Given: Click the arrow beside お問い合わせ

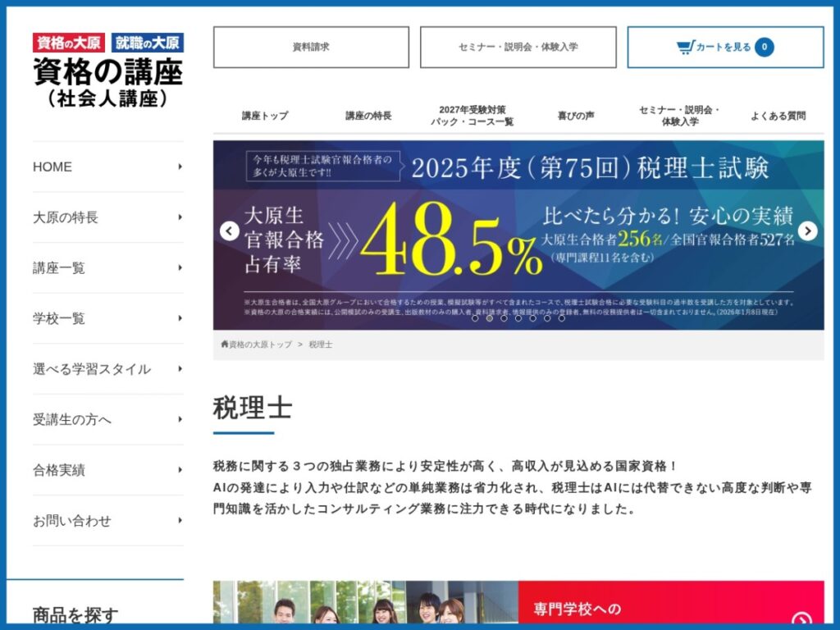Looking at the screenshot, I should [180, 520].
